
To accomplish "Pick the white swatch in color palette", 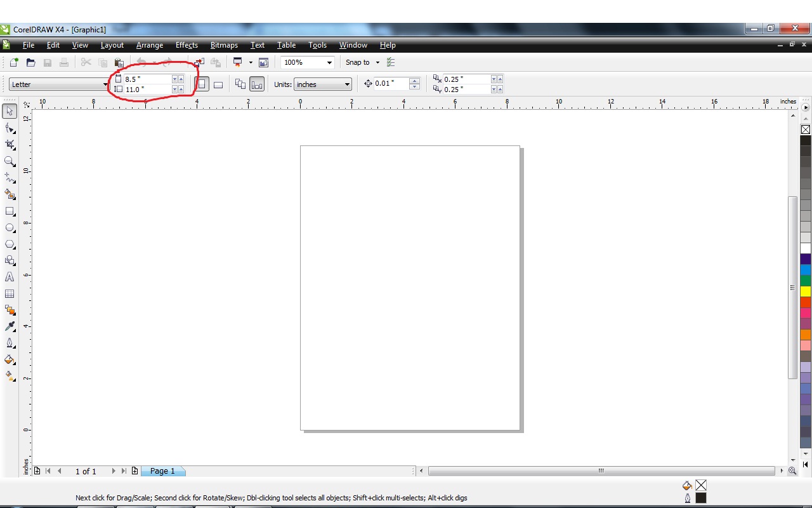I will tap(806, 248).
